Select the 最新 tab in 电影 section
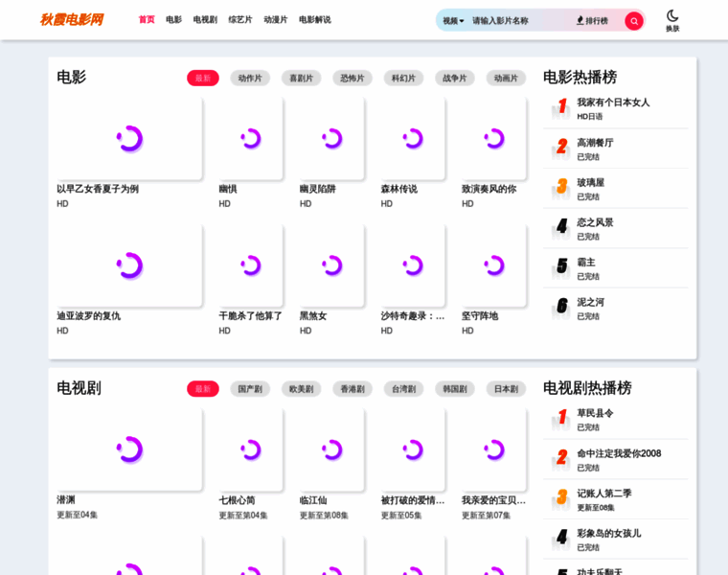The width and height of the screenshot is (728, 575). pyautogui.click(x=203, y=78)
